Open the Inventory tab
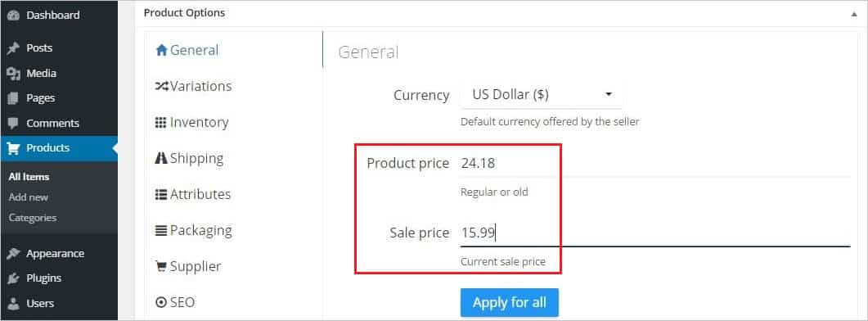Viewport: 868px width, 321px height. point(191,122)
